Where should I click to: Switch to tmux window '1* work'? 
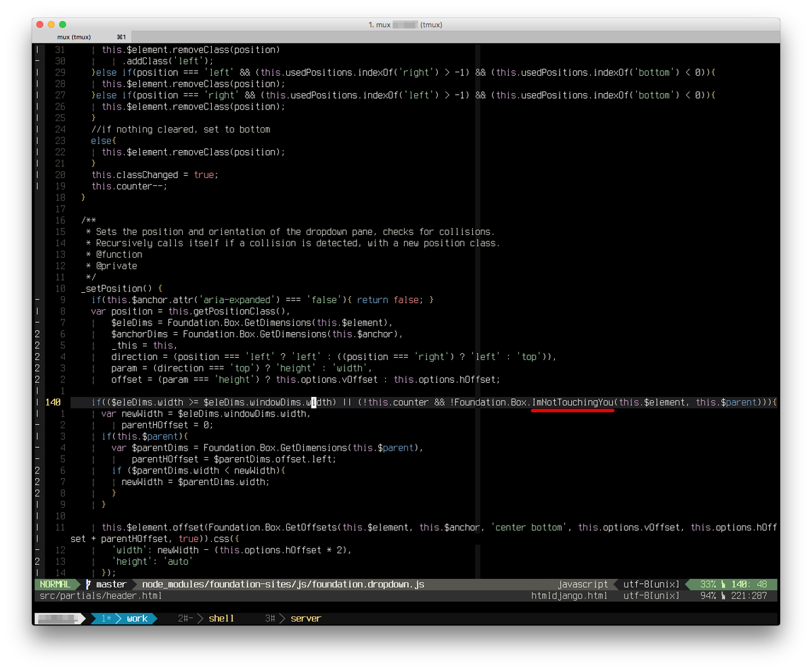coord(125,618)
